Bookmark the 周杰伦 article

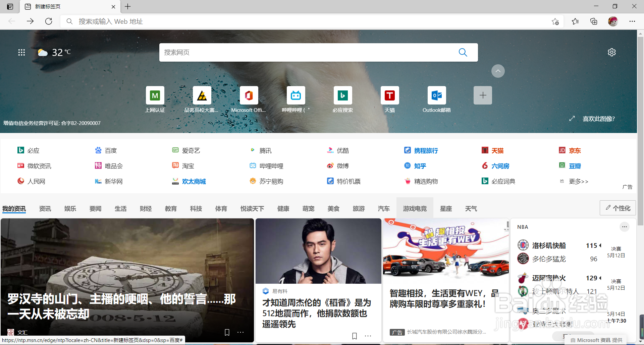tap(355, 336)
